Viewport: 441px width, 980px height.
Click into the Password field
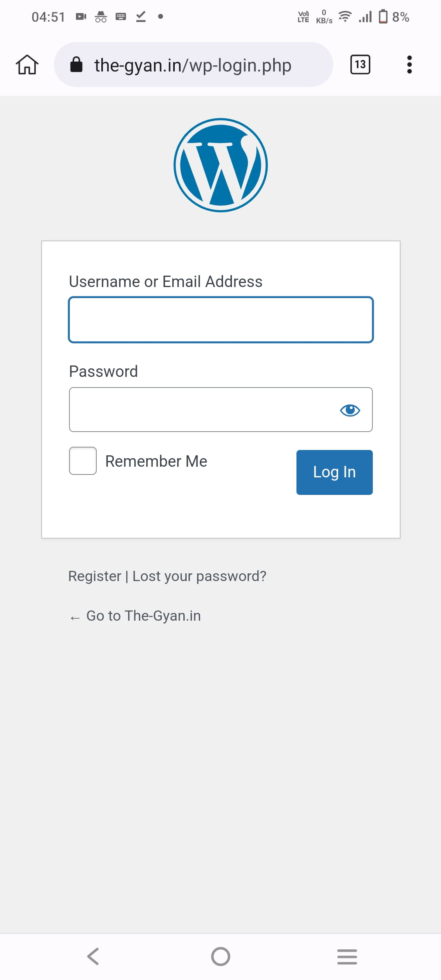click(202, 410)
